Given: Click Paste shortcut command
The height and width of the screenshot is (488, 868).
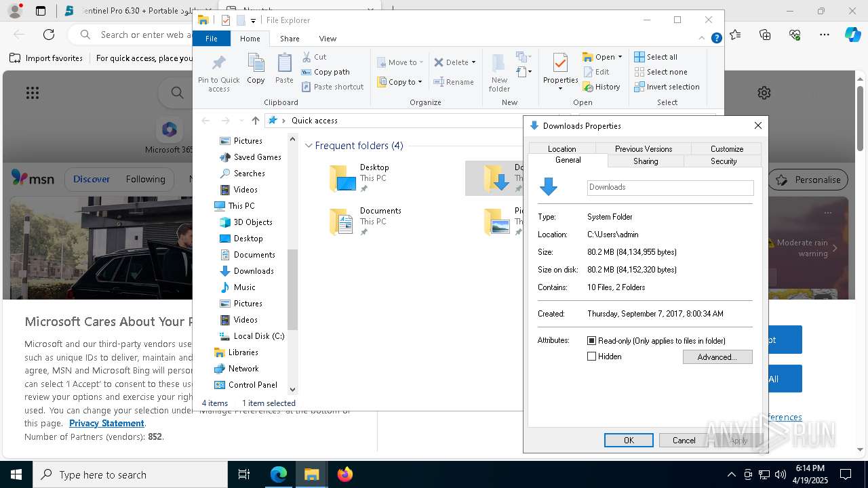Looking at the screenshot, I should [x=332, y=87].
